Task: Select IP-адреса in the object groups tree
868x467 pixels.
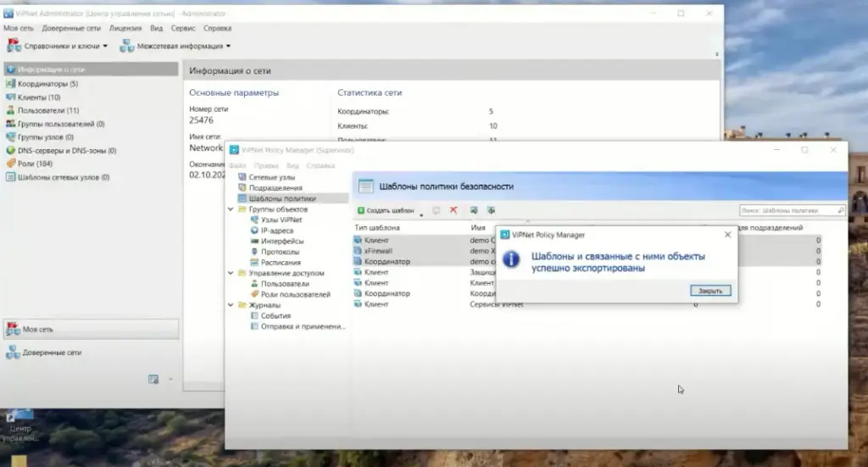Action: (x=277, y=231)
